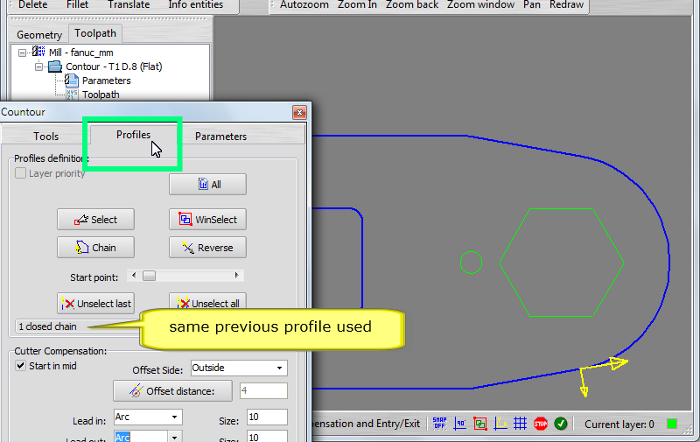Click the Zoom back toolbar command

click(412, 5)
